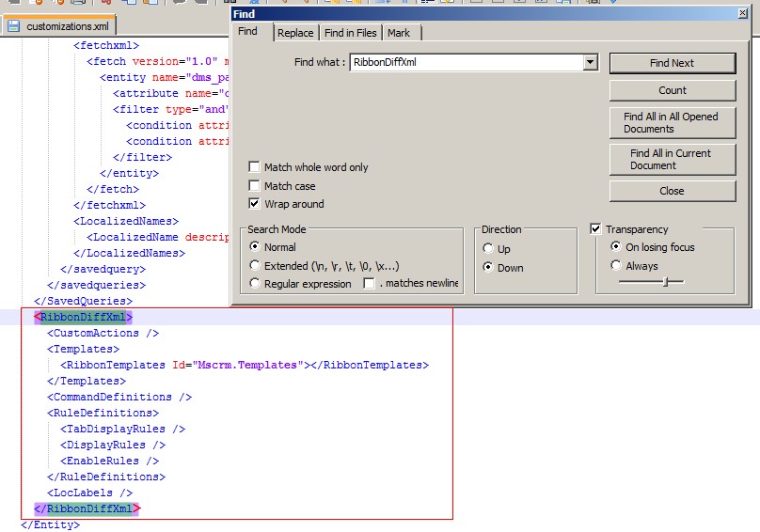Screen dimensions: 760x532
Task: Click the </fetchxml> closing tag
Action: pyautogui.click(x=109, y=205)
